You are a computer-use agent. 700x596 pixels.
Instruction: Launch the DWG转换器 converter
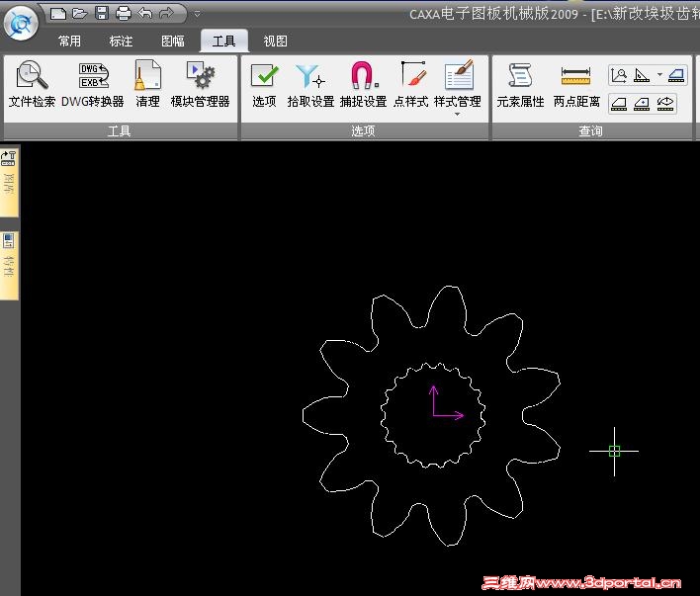[x=92, y=84]
